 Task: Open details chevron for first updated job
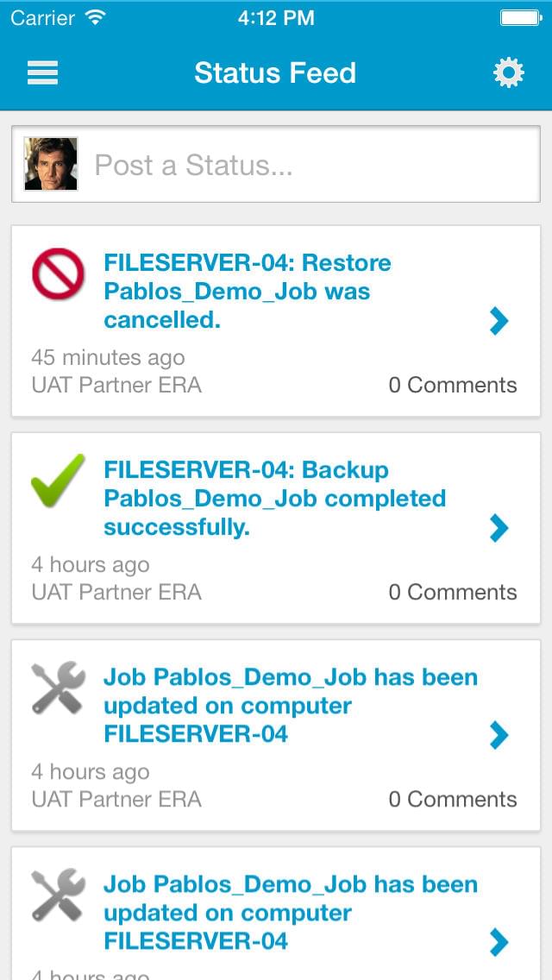point(499,735)
